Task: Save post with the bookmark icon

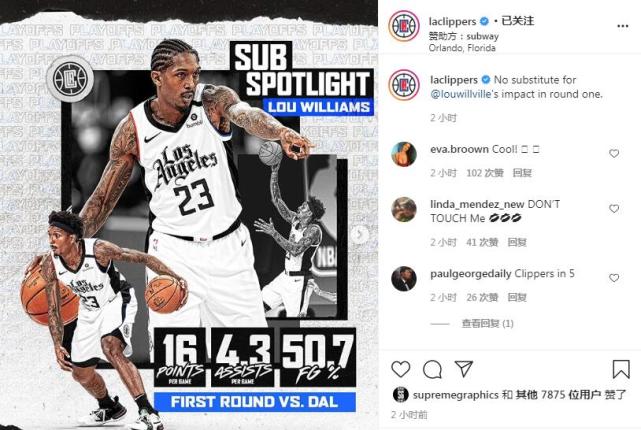Action: (621, 369)
